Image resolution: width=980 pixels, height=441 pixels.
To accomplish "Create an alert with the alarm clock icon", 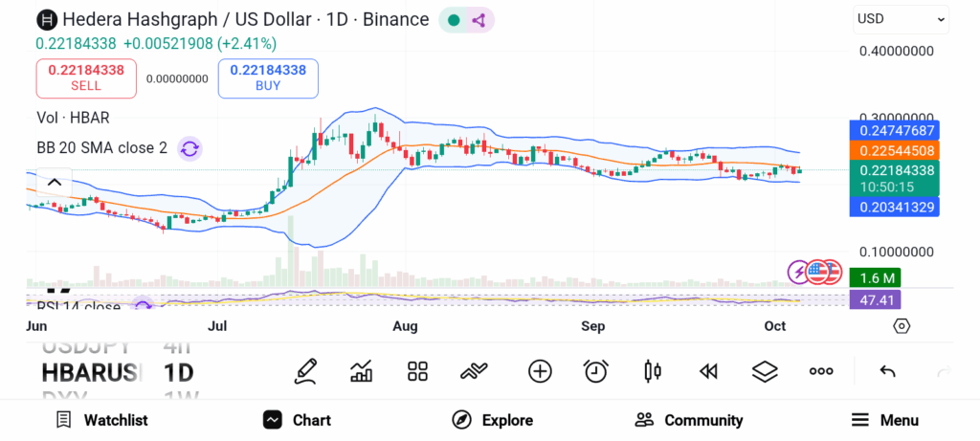I will (596, 371).
